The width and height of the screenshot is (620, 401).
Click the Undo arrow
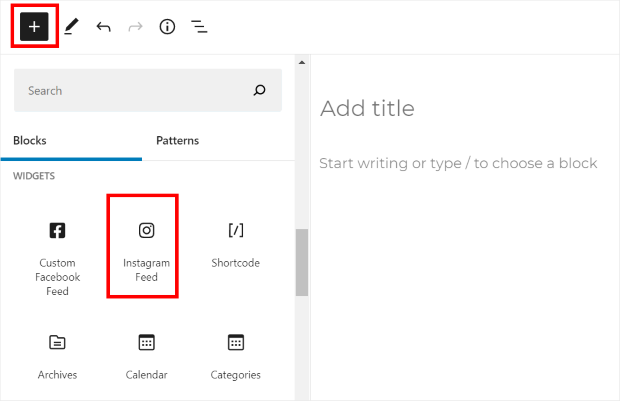pos(103,27)
